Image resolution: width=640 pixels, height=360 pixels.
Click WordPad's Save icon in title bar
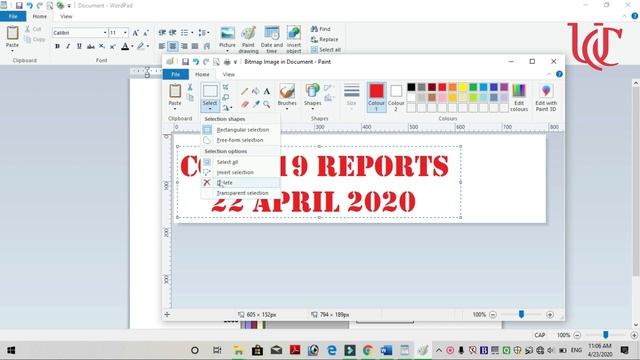19,5
